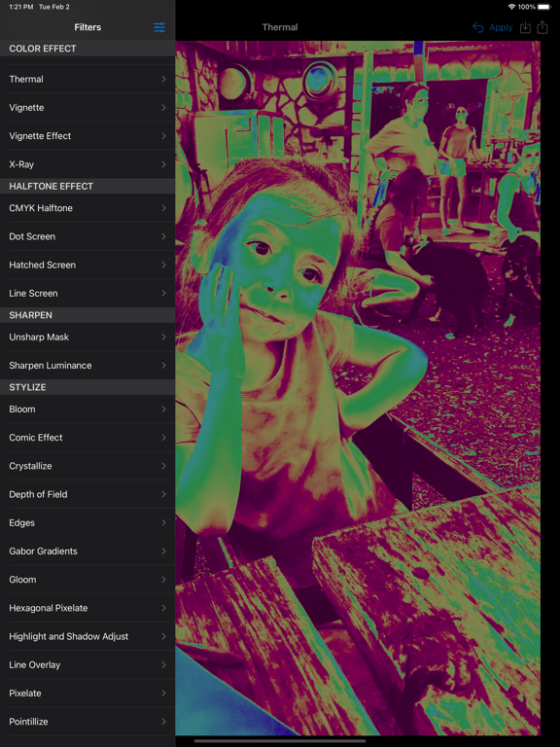The width and height of the screenshot is (560, 747).
Task: Select the Comic Effect filter
Action: 87,438
